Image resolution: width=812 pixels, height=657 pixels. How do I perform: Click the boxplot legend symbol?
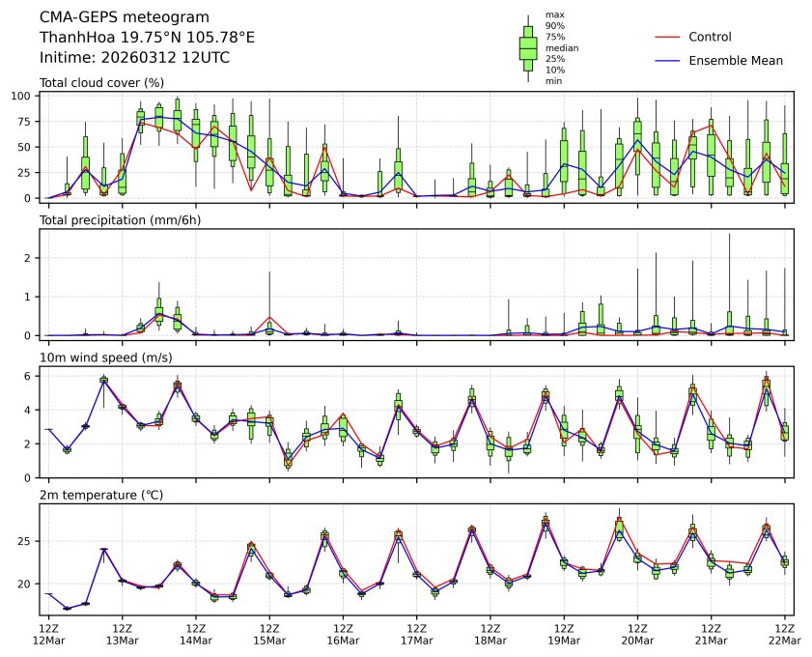pos(528,47)
